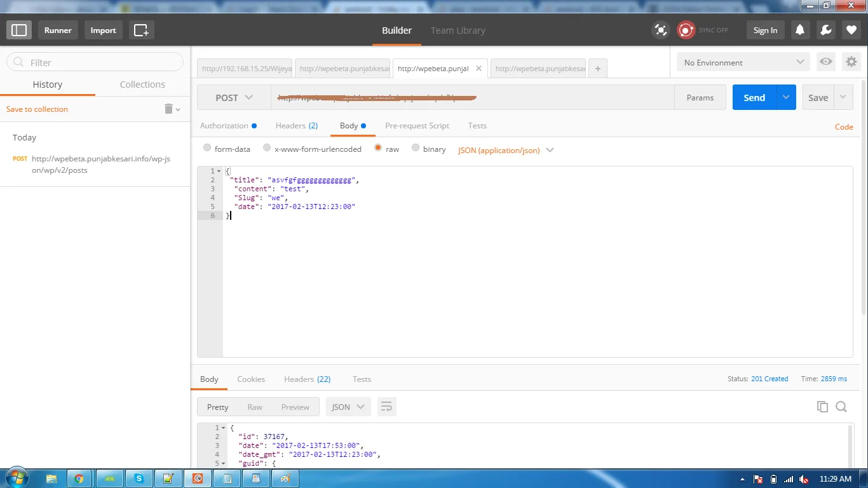Open the response JSON format dropdown
The height and width of the screenshot is (488, 868).
click(348, 407)
